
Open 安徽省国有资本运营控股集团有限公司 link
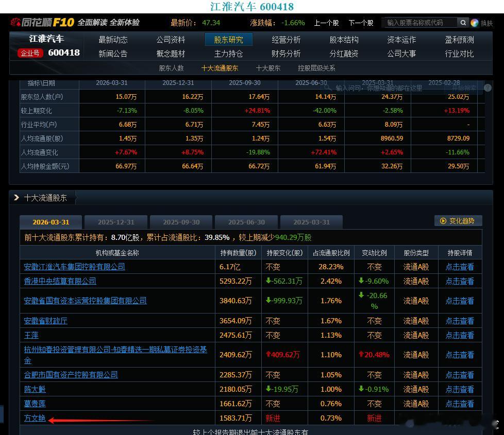point(85,301)
